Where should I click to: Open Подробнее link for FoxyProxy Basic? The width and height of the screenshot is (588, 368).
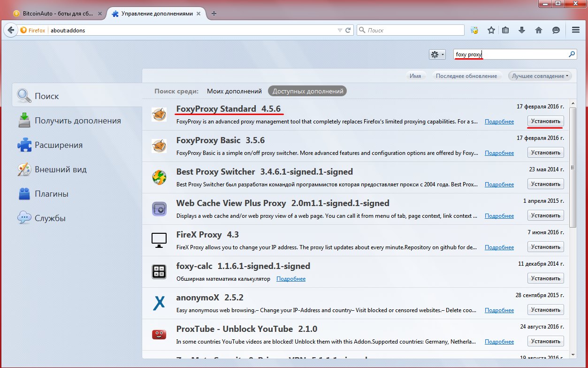point(499,153)
